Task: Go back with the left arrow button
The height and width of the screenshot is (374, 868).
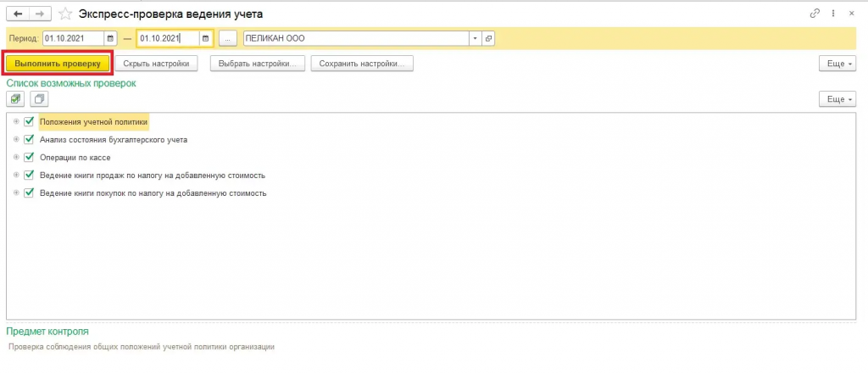Action: click(x=18, y=14)
